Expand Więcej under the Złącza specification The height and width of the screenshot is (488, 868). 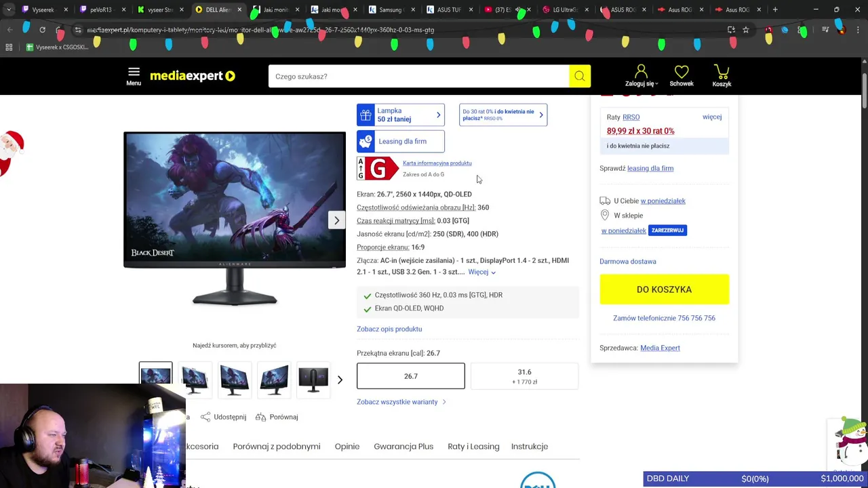click(481, 272)
